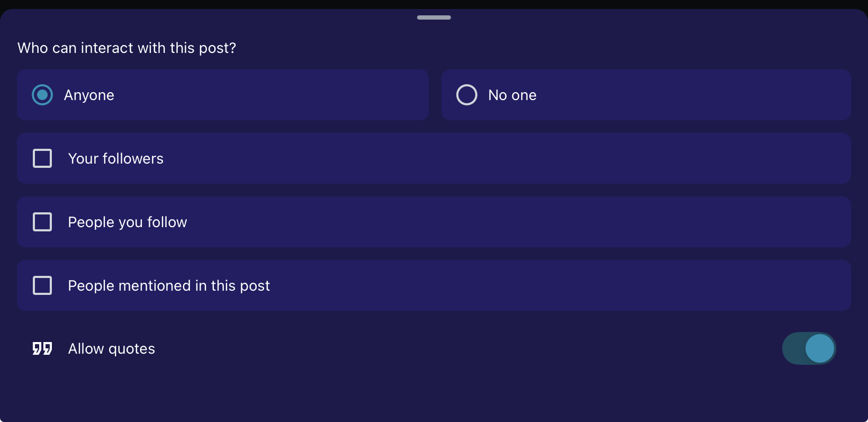Tick the People mentioned in this post checkbox
Viewport: 868px width, 422px height.
pyautogui.click(x=42, y=285)
